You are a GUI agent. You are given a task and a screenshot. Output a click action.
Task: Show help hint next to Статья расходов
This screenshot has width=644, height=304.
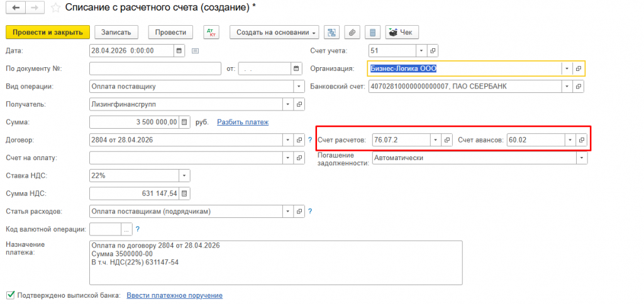coord(310,211)
